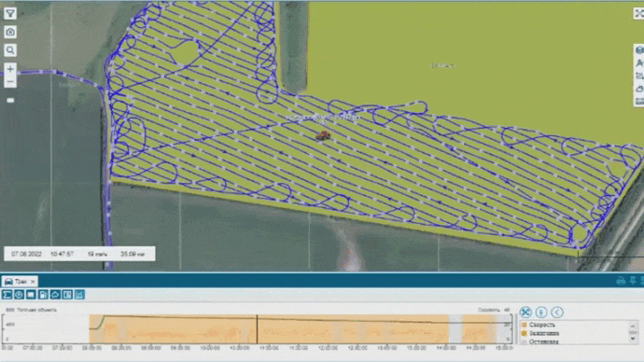This screenshot has width=644, height=362.
Task: Click the camera snapshot icon on map
Action: pos(10,32)
